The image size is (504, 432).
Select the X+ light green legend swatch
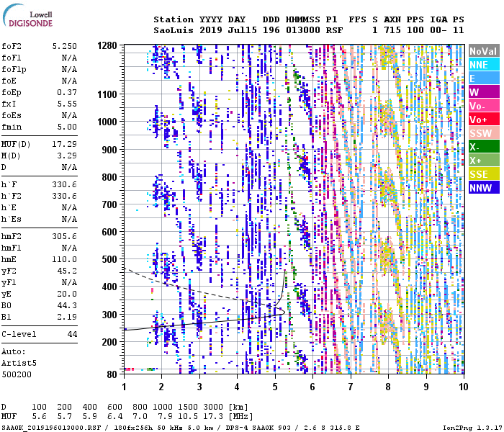[x=484, y=160]
